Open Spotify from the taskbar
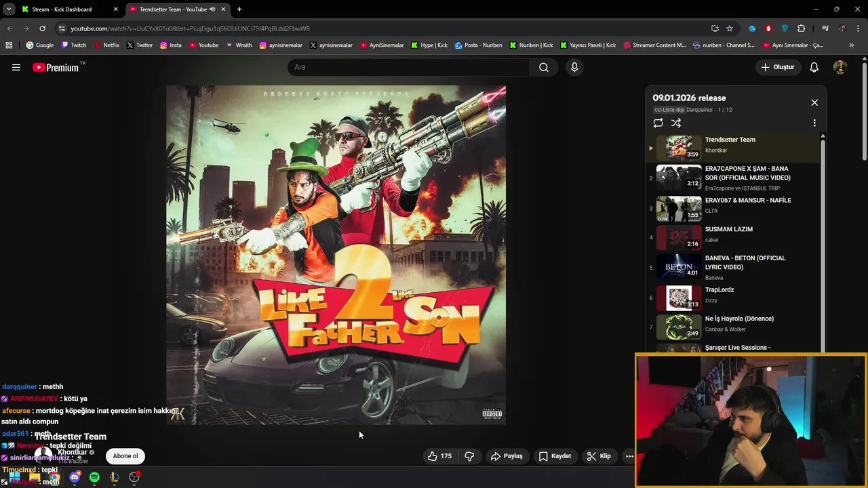Image resolution: width=868 pixels, height=488 pixels. 94,477
